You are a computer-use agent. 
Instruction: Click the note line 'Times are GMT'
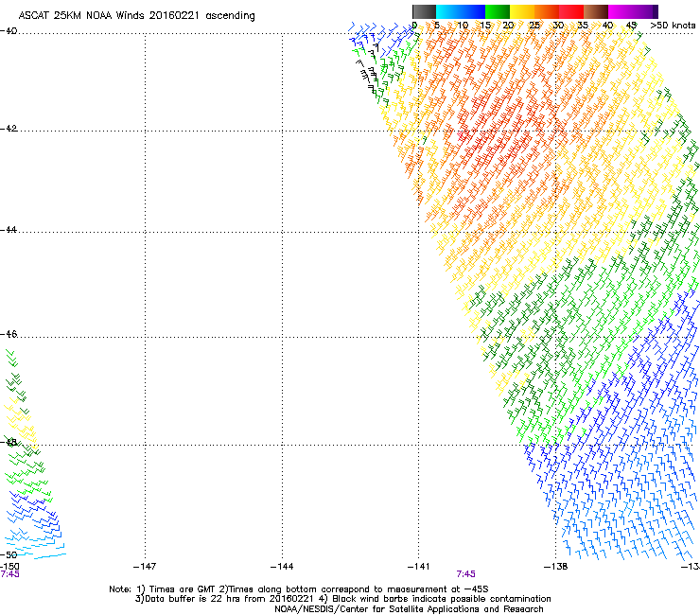(184, 589)
